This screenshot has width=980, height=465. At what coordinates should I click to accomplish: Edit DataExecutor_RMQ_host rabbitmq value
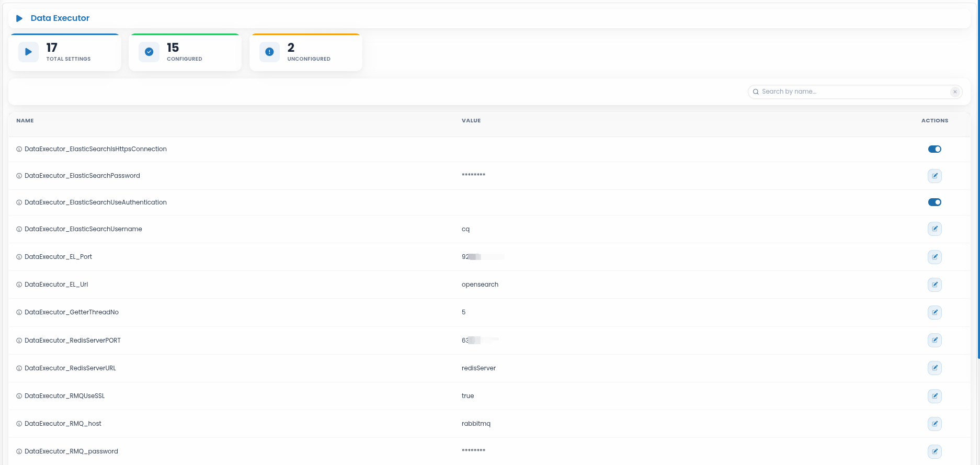(x=935, y=424)
